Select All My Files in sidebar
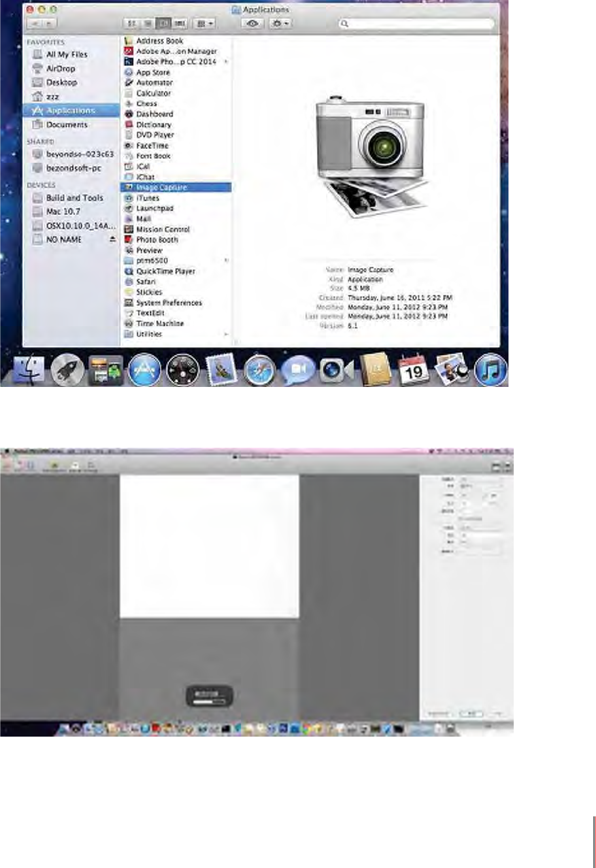The height and width of the screenshot is (868, 596). [67, 54]
